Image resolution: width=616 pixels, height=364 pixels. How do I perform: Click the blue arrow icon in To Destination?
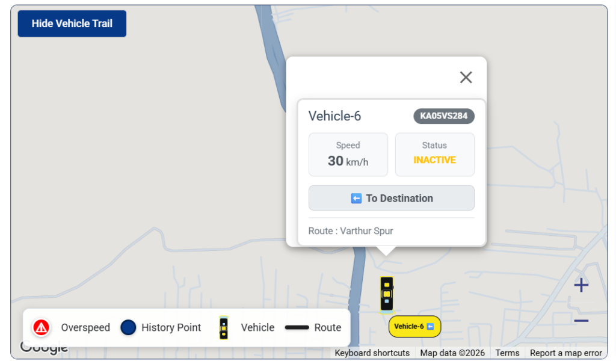pyautogui.click(x=356, y=199)
